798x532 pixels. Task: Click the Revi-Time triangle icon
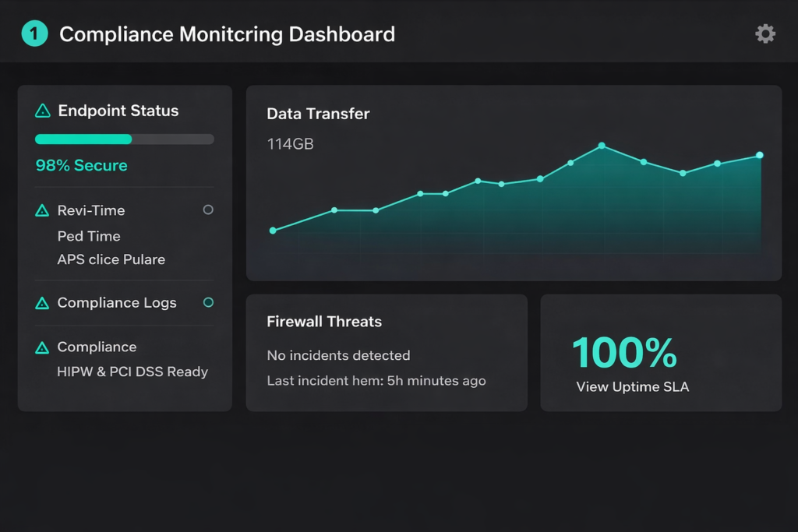(43, 211)
